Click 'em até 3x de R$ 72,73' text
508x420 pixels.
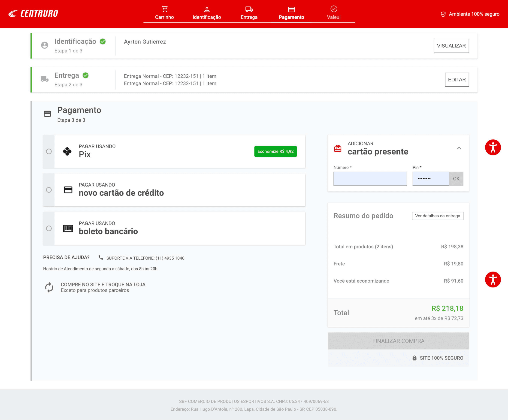[439, 318]
